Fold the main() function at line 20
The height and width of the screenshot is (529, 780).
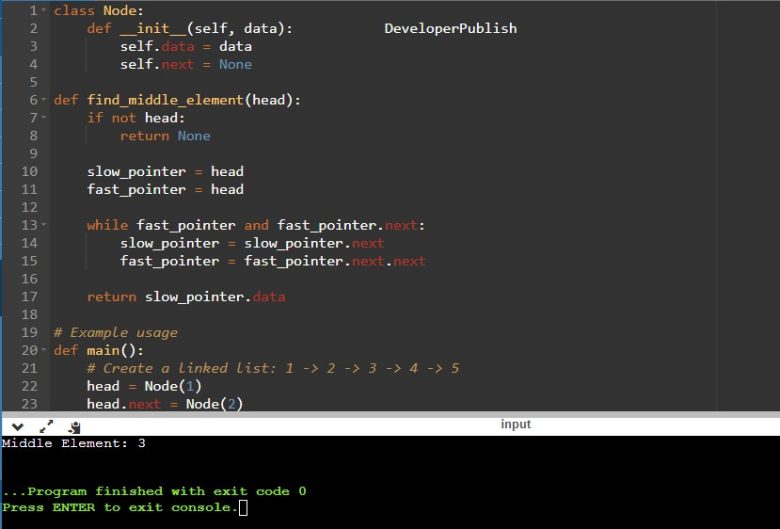(44, 351)
